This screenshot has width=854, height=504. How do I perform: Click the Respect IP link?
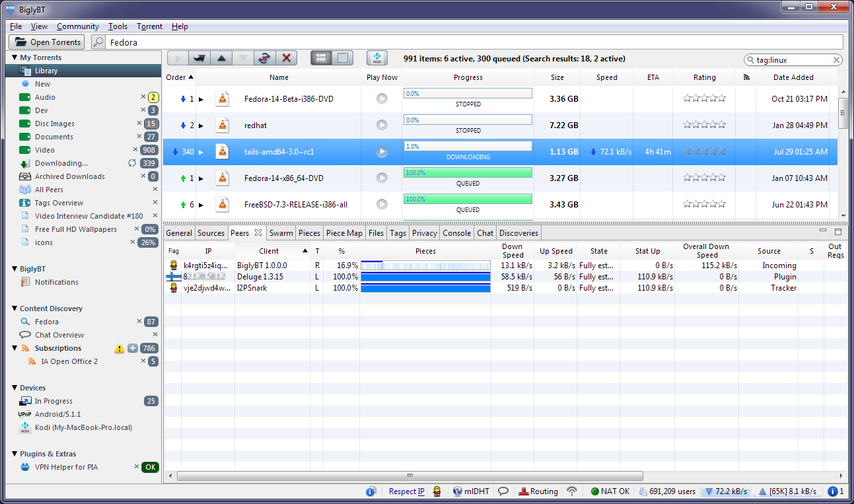(x=406, y=491)
